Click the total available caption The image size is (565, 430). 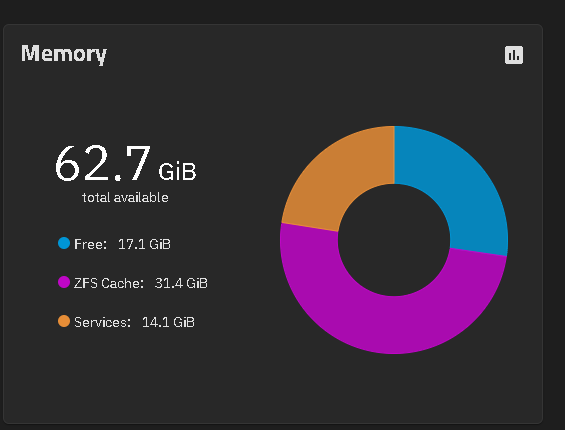tap(125, 198)
